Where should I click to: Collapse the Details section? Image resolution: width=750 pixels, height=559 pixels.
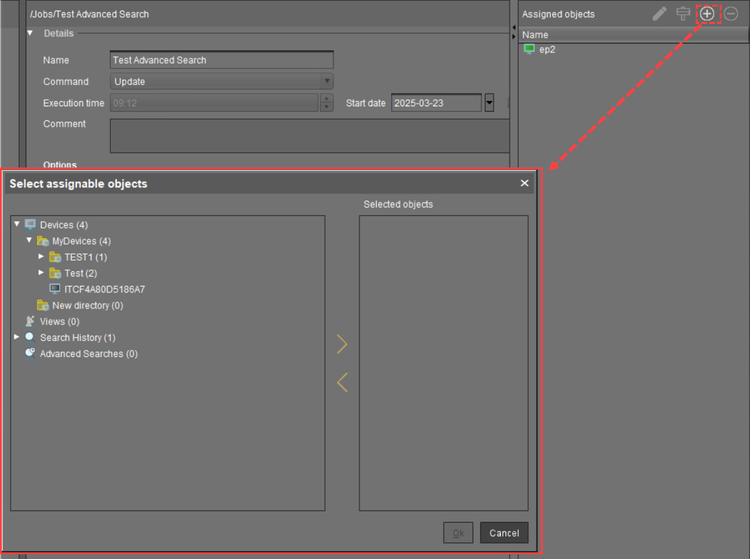[x=31, y=33]
